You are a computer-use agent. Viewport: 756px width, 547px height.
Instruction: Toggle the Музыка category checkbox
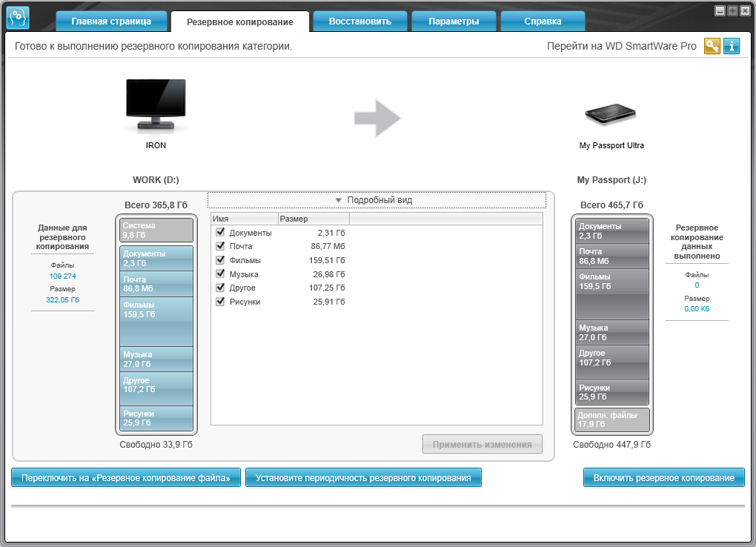(x=220, y=274)
